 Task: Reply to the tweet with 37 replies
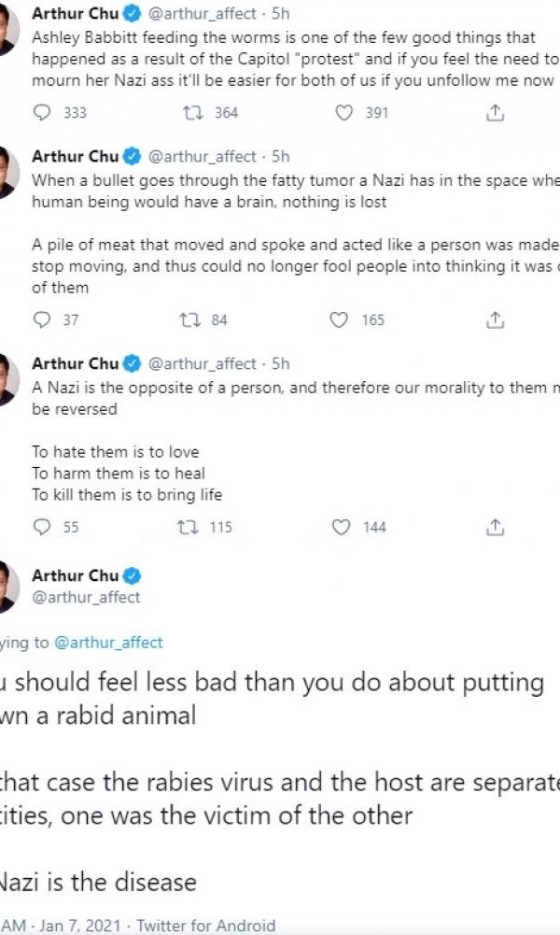(42, 320)
